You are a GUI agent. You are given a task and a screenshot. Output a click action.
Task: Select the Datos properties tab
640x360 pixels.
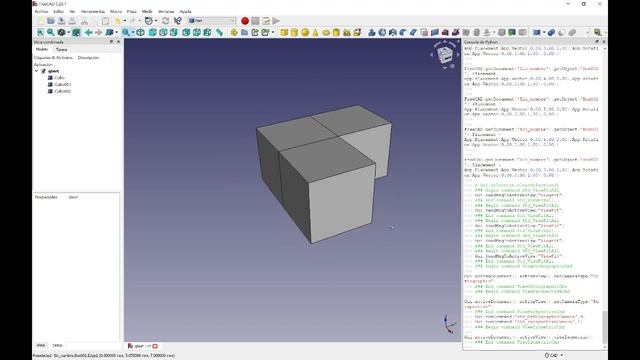coord(57,345)
